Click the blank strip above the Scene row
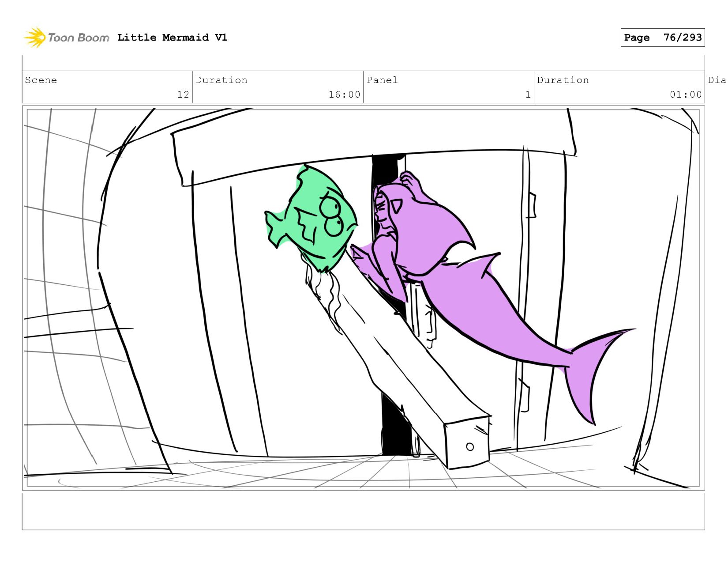This screenshot has height=563, width=728. pyautogui.click(x=363, y=63)
